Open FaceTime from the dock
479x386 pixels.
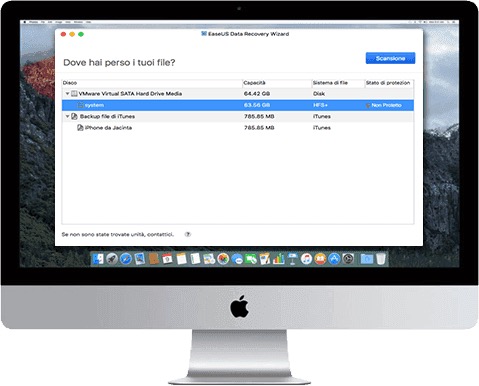pos(251,259)
